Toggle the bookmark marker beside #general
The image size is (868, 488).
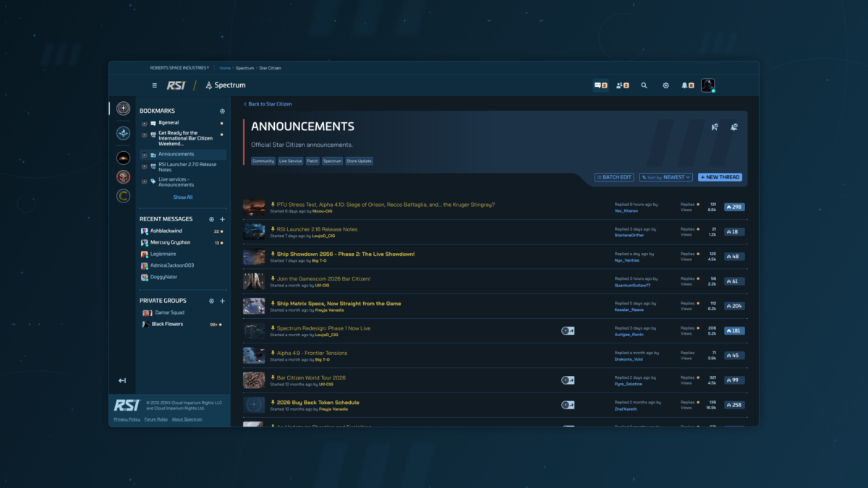(145, 123)
